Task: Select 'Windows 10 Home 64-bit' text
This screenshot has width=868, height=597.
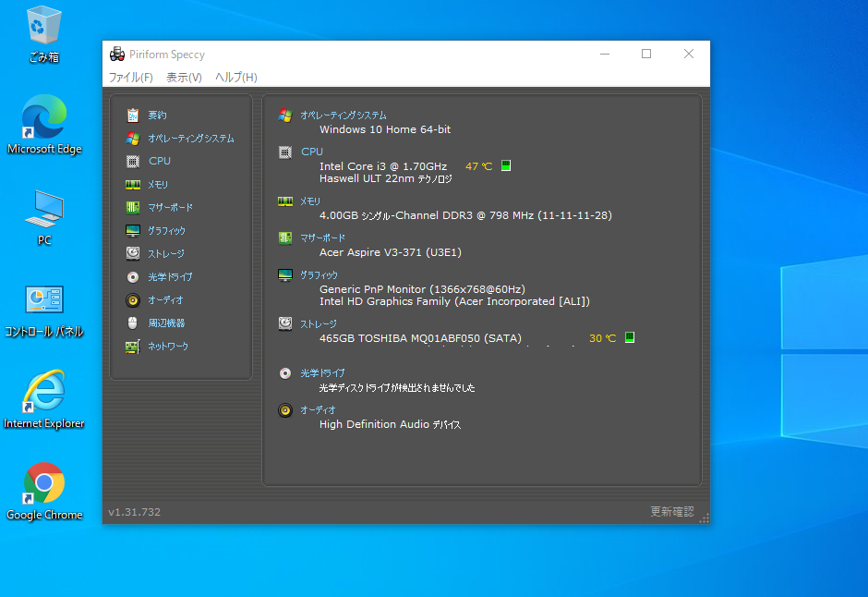Action: point(385,129)
